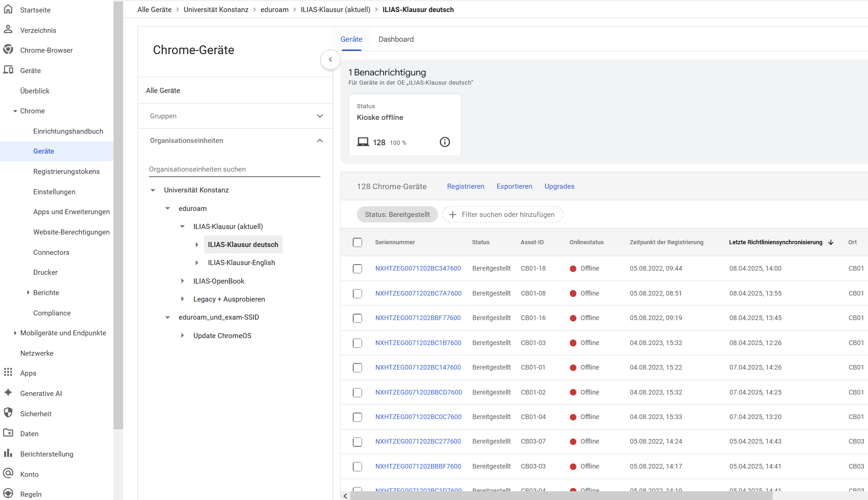
Task: Click info icon on Kioske offline card
Action: [444, 142]
